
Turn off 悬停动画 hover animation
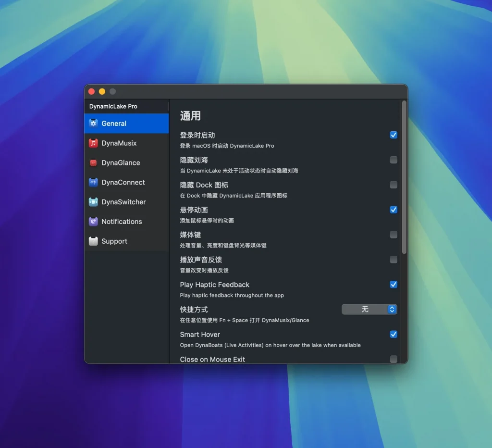[x=394, y=210]
